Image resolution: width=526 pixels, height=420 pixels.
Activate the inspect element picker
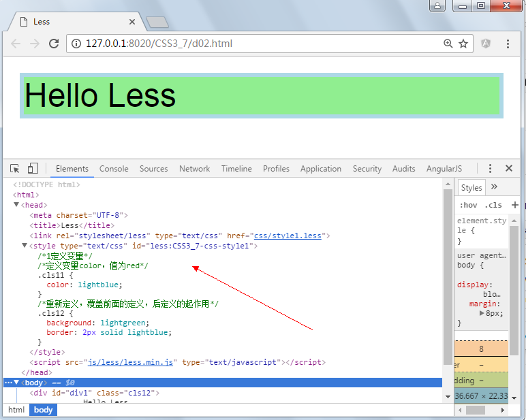pos(15,168)
